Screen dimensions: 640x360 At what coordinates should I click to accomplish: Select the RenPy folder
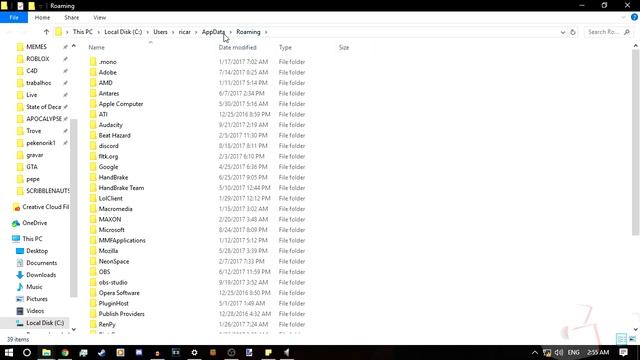(107, 324)
